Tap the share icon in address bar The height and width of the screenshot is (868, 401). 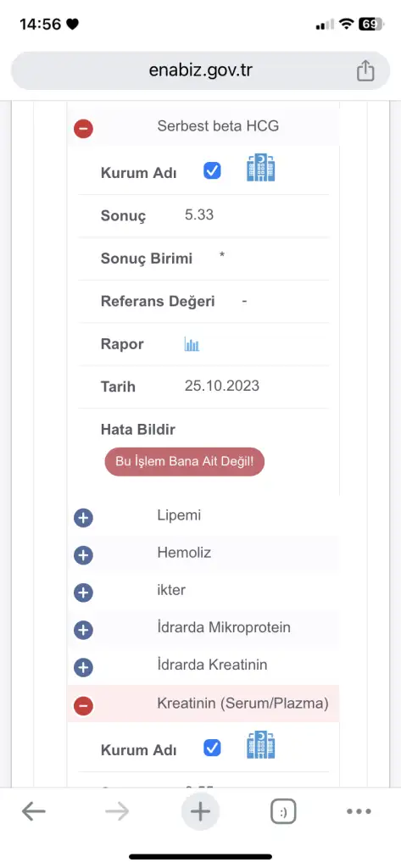point(365,71)
